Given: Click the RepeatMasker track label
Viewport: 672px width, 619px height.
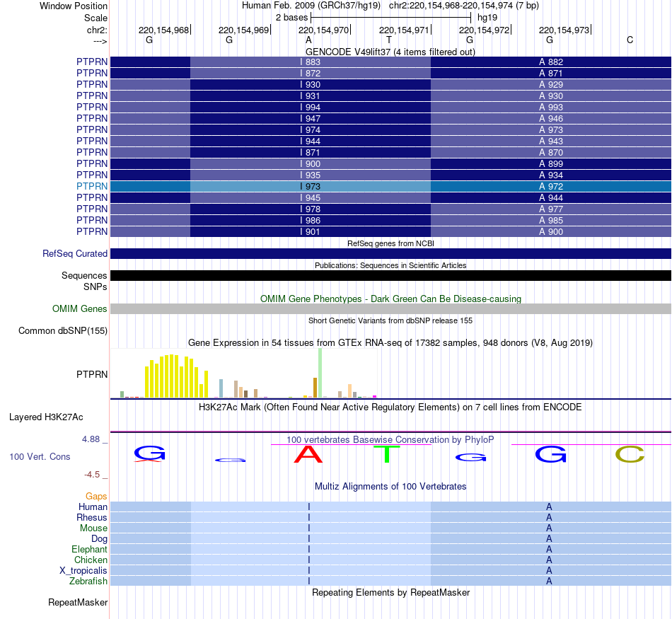Looking at the screenshot, I should coord(78,603).
